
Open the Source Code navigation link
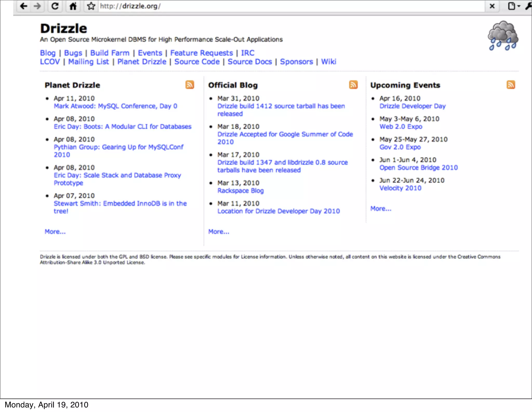pyautogui.click(x=197, y=62)
